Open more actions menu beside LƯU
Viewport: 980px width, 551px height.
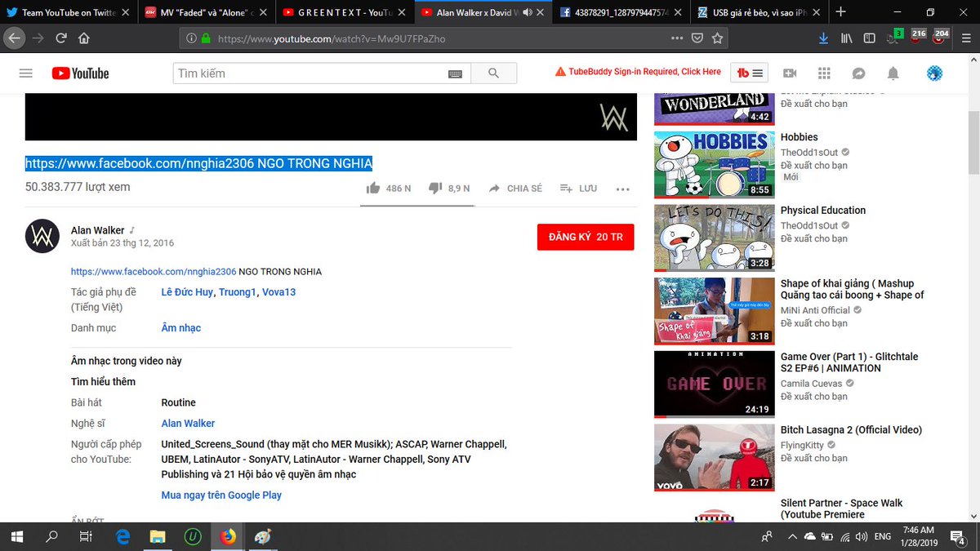(x=623, y=189)
